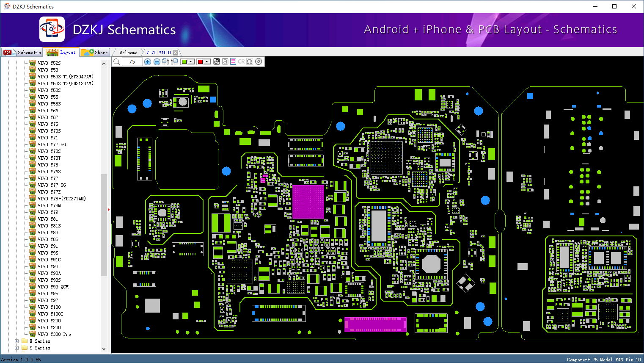Select VIVO Y66 tree entry
Viewport: 644px width, 363px height.
point(48,111)
